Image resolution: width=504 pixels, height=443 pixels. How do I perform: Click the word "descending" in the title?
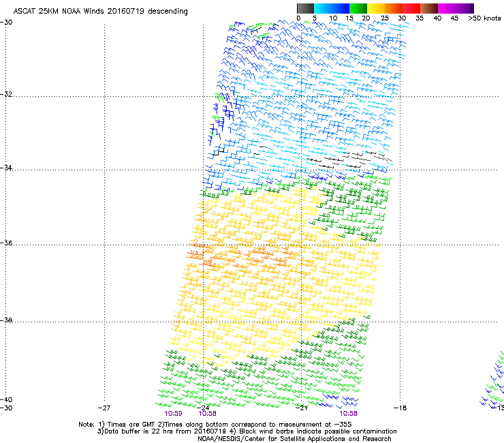coord(168,12)
